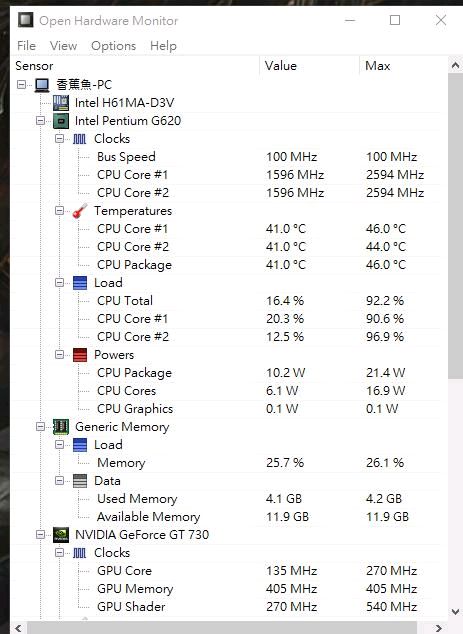Open the Options menu
The width and height of the screenshot is (463, 634).
tap(113, 46)
